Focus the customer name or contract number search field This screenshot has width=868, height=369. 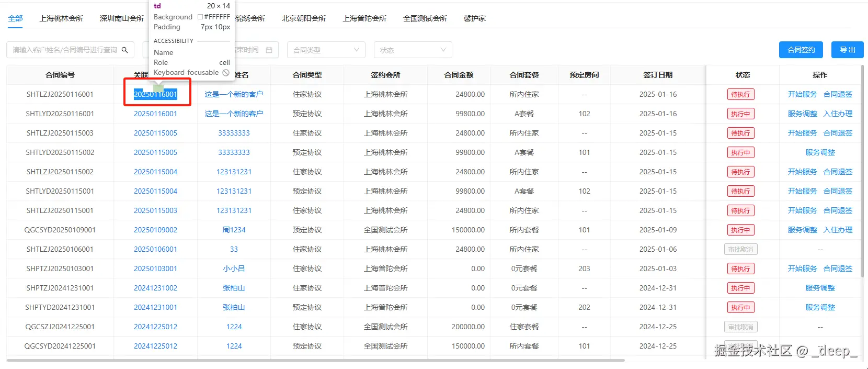70,50
